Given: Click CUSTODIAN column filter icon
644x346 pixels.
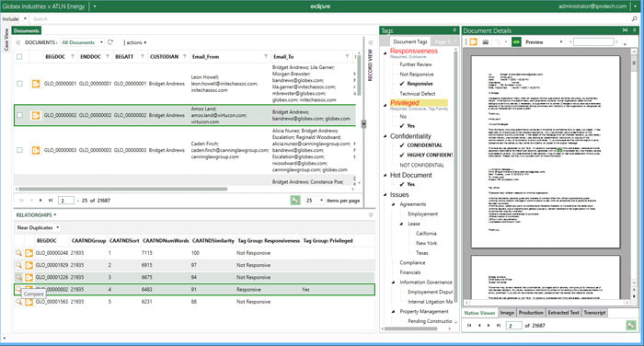Looking at the screenshot, I should [185, 57].
